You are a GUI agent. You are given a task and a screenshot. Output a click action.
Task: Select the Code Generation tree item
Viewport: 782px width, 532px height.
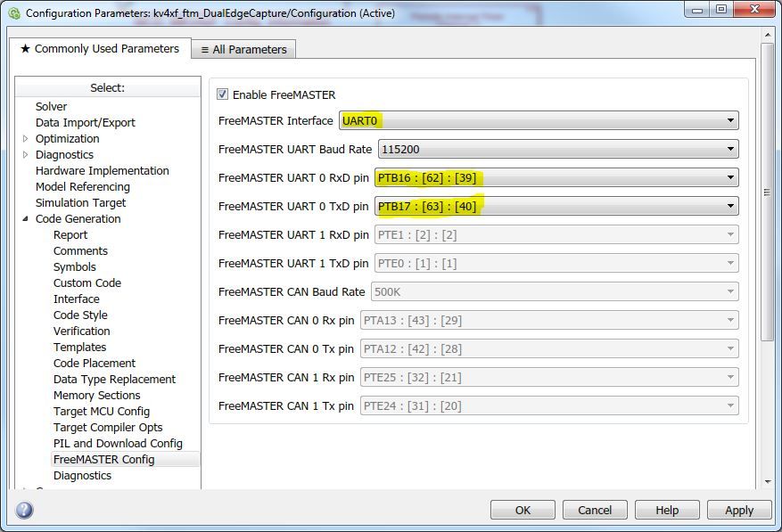tap(78, 218)
